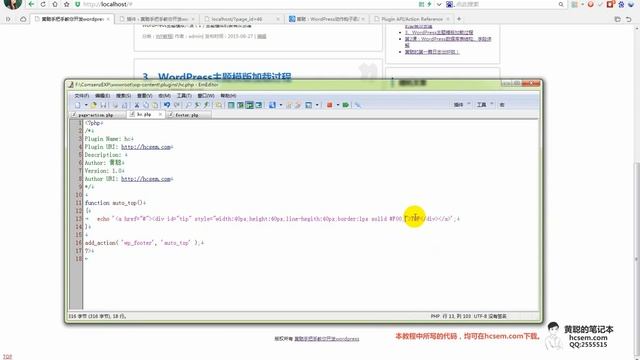Viewport: 640px width, 360px height.
Task: Toggle the highlighted Wrap by Window icon
Action: pyautogui.click(x=249, y=105)
